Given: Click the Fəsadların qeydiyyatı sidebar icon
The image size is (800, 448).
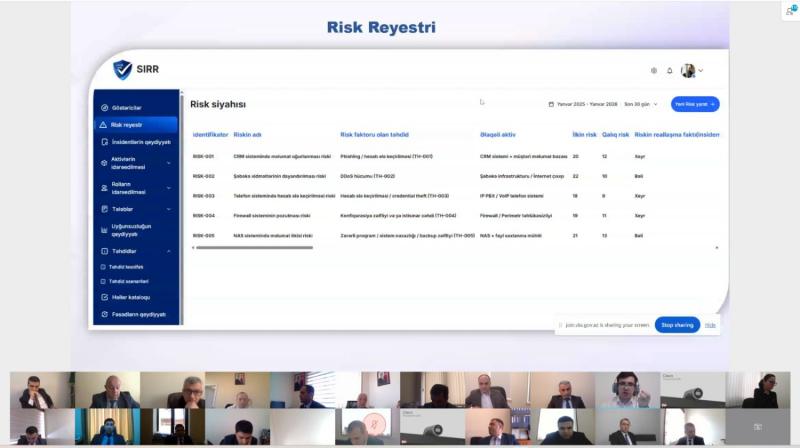Looking at the screenshot, I should (x=104, y=314).
